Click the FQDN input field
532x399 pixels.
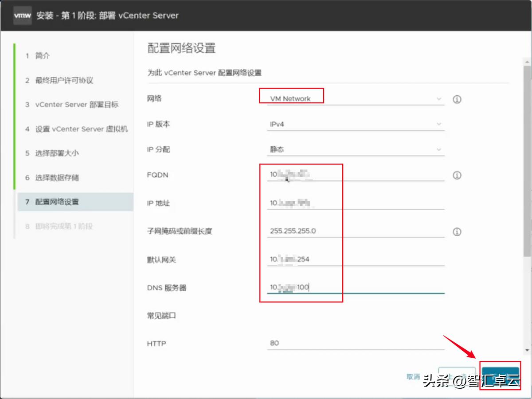356,175
